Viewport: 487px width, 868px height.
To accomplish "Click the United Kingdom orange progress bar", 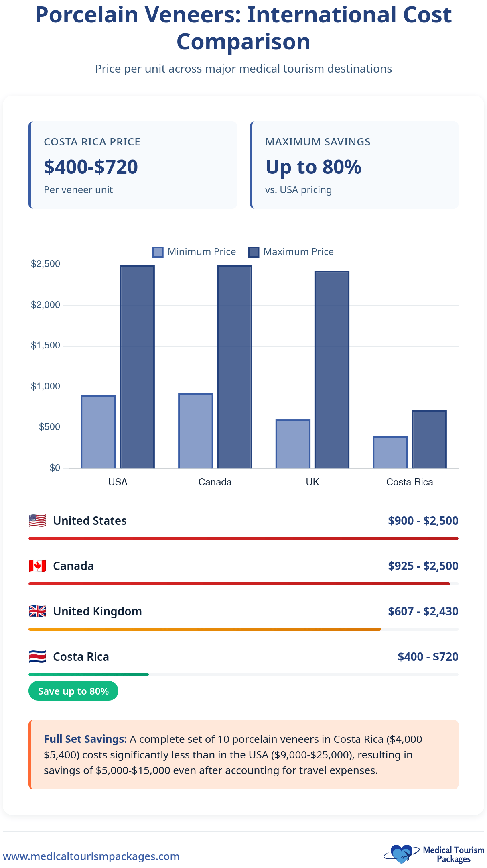I will (205, 629).
